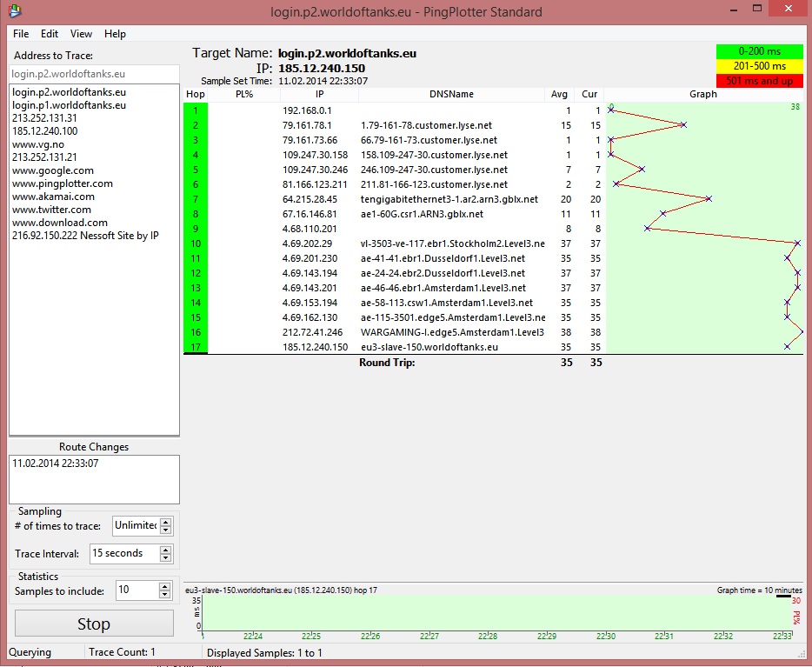The image size is (812, 667).
Task: Click the Cur column header
Action: [589, 94]
